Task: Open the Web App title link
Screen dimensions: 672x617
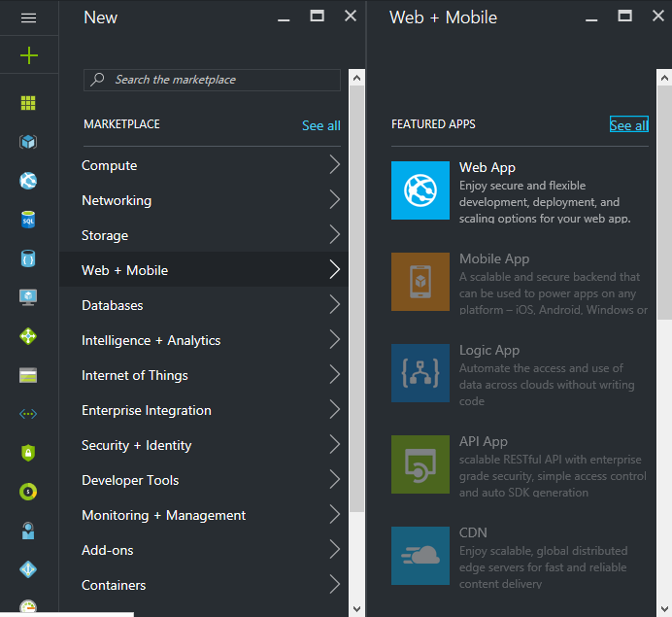Action: point(487,167)
